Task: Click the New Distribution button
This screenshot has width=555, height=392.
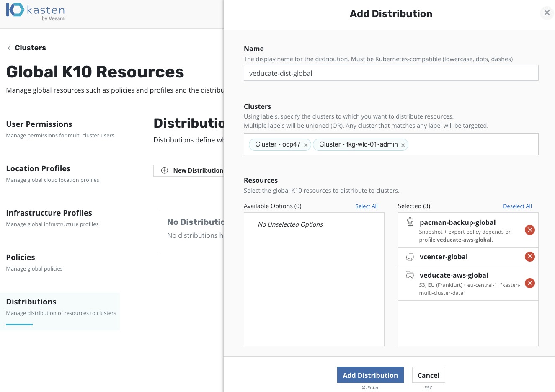Action: 188,170
